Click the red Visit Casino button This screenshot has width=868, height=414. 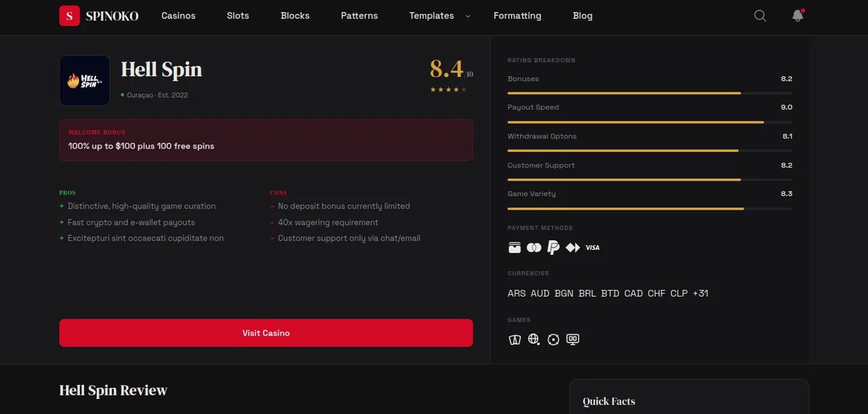pyautogui.click(x=266, y=333)
